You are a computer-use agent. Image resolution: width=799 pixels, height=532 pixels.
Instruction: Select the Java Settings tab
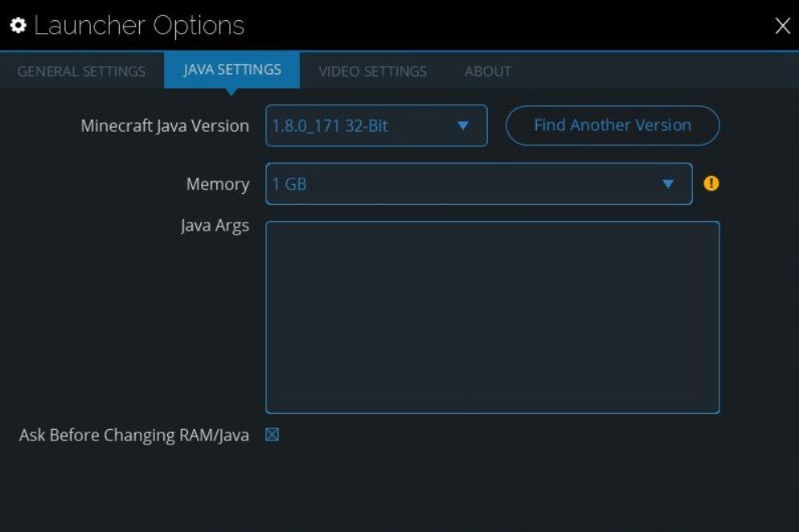tap(232, 69)
